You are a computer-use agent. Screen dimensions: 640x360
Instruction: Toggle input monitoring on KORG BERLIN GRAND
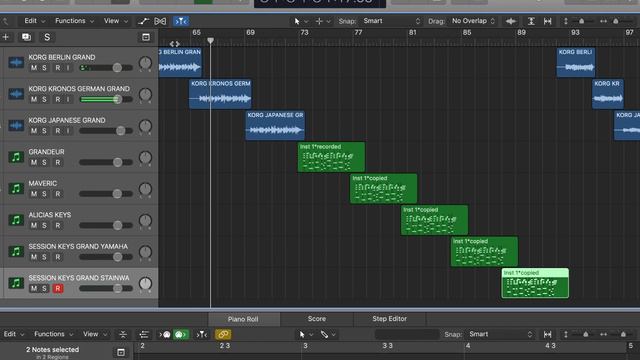tap(68, 68)
